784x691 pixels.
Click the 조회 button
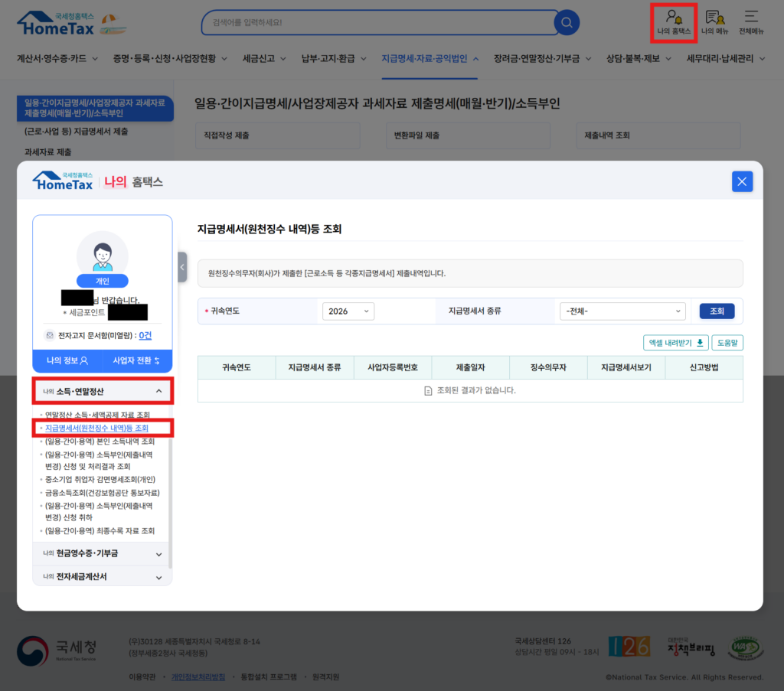[x=717, y=311]
